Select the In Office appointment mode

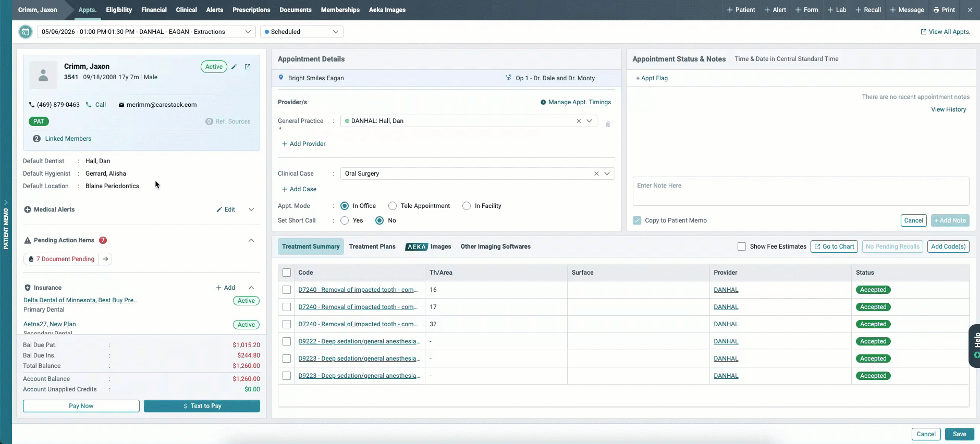(345, 206)
